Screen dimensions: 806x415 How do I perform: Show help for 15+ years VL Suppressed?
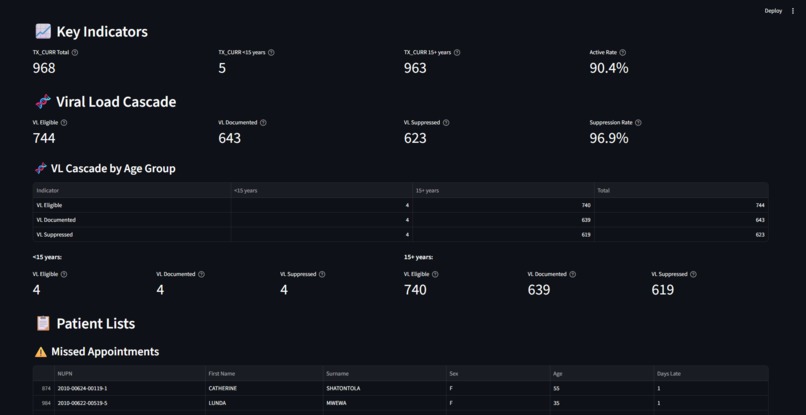tap(693, 274)
